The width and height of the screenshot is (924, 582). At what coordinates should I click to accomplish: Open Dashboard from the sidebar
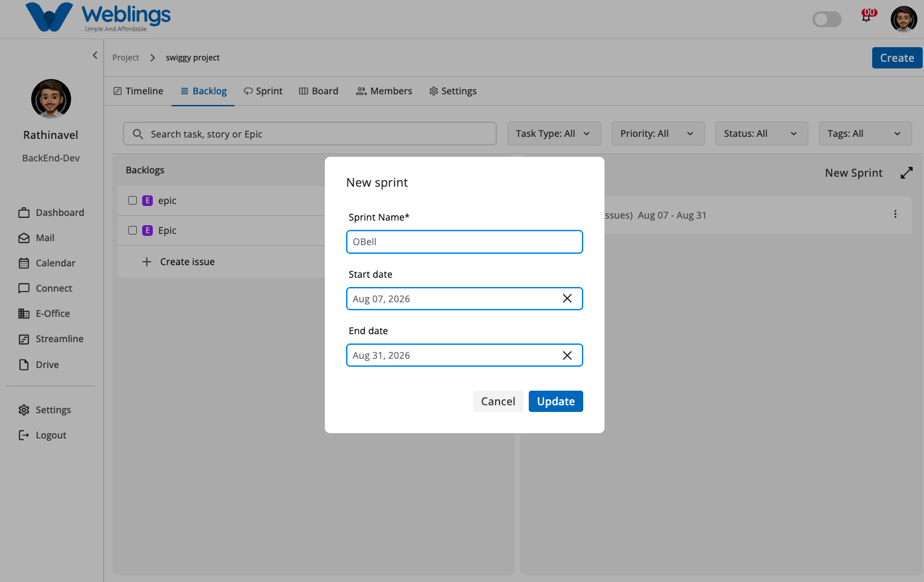click(51, 213)
